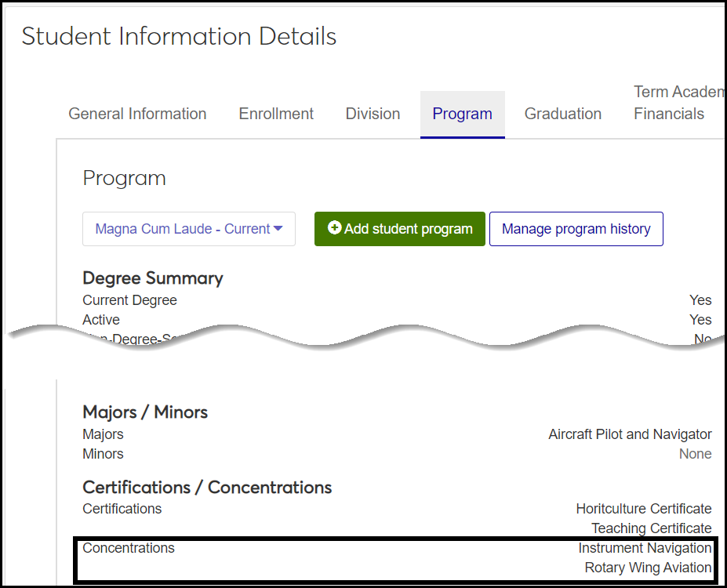The width and height of the screenshot is (727, 588).
Task: Click the Teaching Certificate entry
Action: tap(651, 528)
